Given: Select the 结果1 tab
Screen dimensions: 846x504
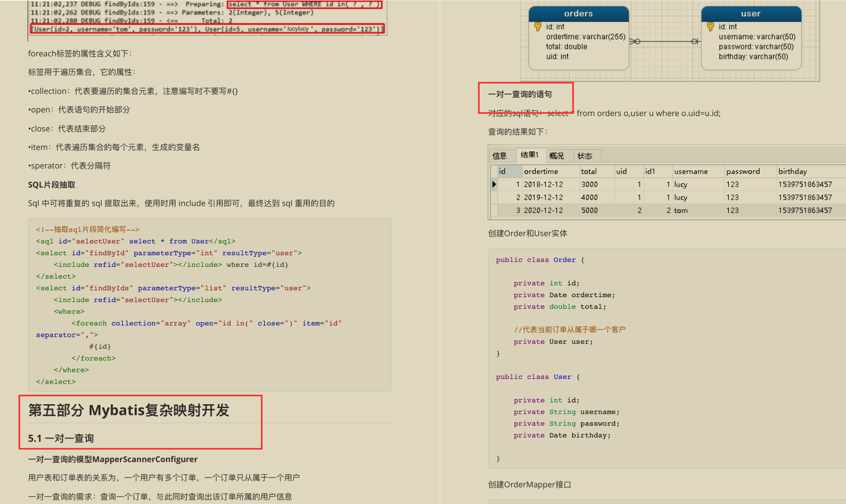Looking at the screenshot, I should tap(530, 155).
